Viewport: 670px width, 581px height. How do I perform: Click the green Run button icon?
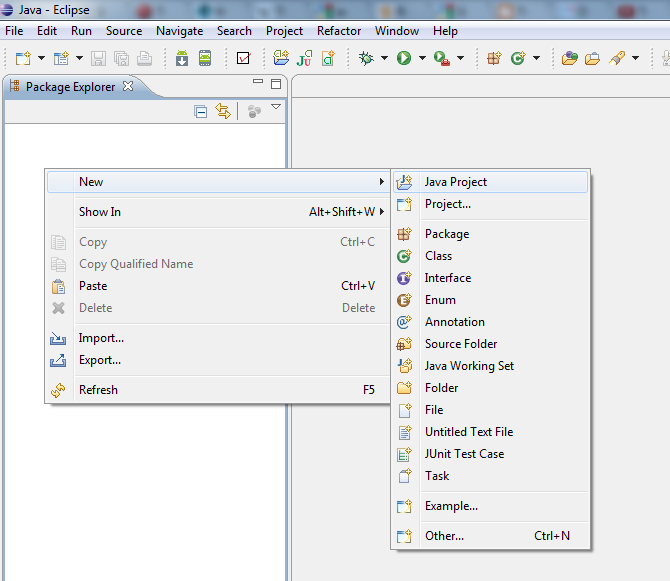[x=404, y=58]
